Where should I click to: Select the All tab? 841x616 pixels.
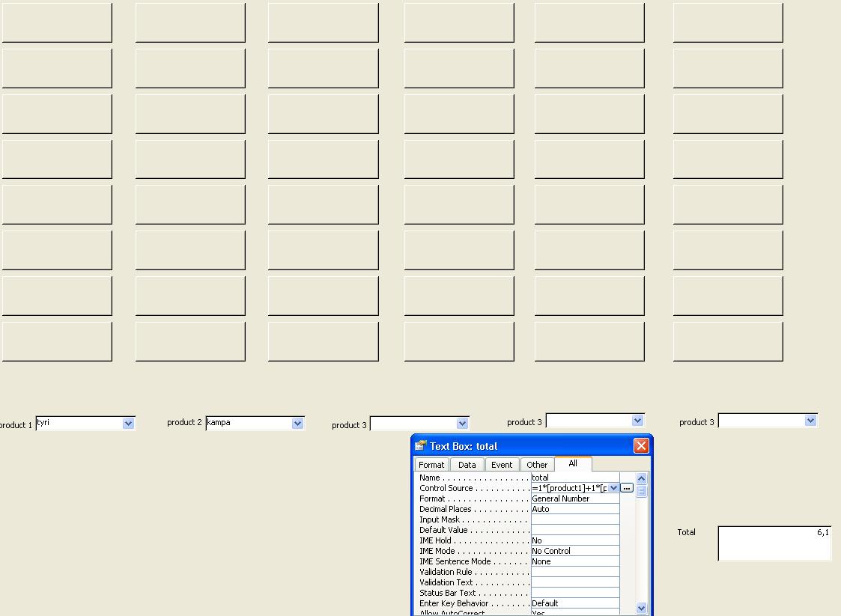(573, 464)
